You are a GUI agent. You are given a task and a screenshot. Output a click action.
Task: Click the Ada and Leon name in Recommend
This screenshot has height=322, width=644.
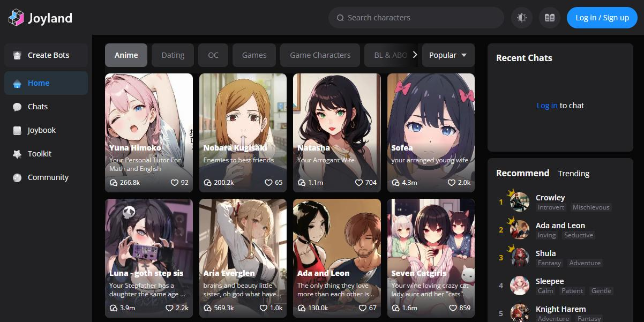[x=560, y=226]
